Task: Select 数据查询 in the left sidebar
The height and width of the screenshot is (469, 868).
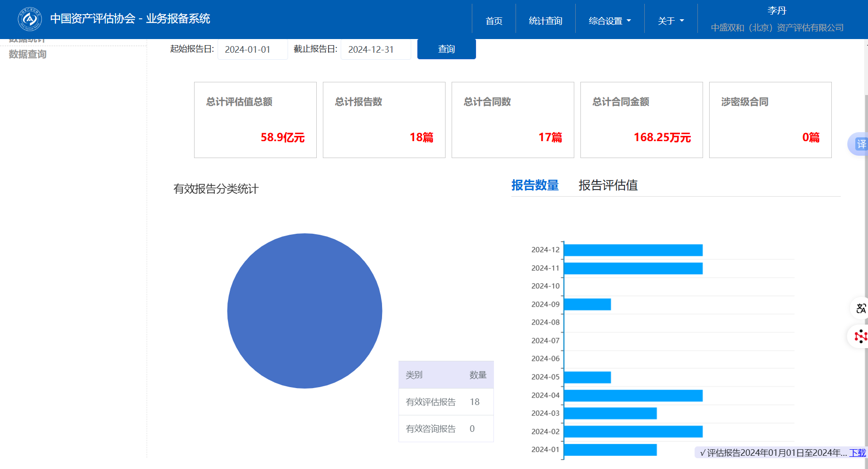Action: 28,54
